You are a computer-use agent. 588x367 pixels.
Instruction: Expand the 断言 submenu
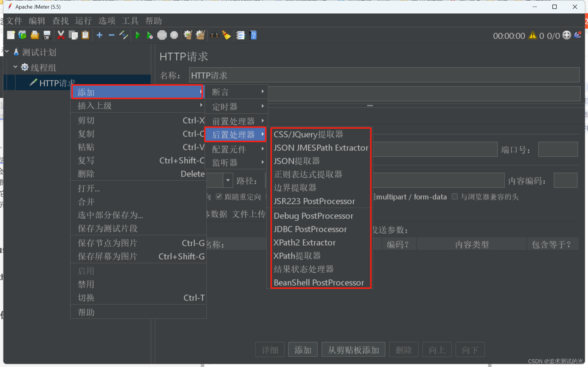(x=236, y=92)
